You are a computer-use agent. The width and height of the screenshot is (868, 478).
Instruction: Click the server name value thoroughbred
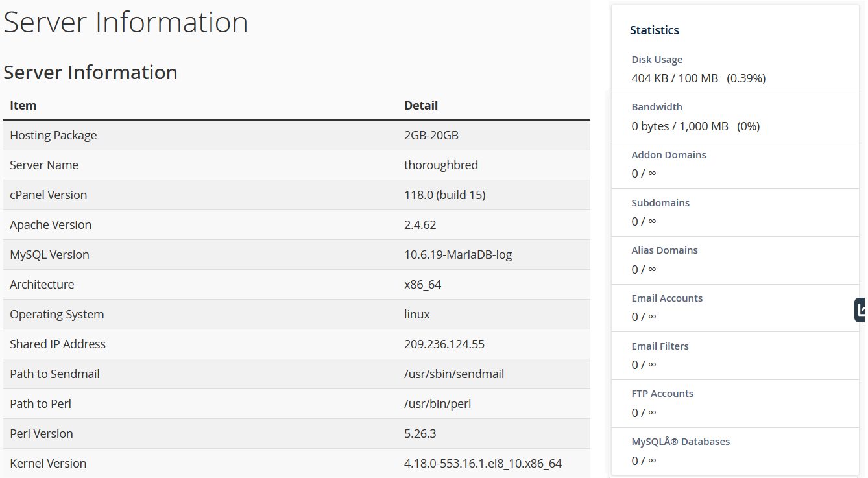440,165
